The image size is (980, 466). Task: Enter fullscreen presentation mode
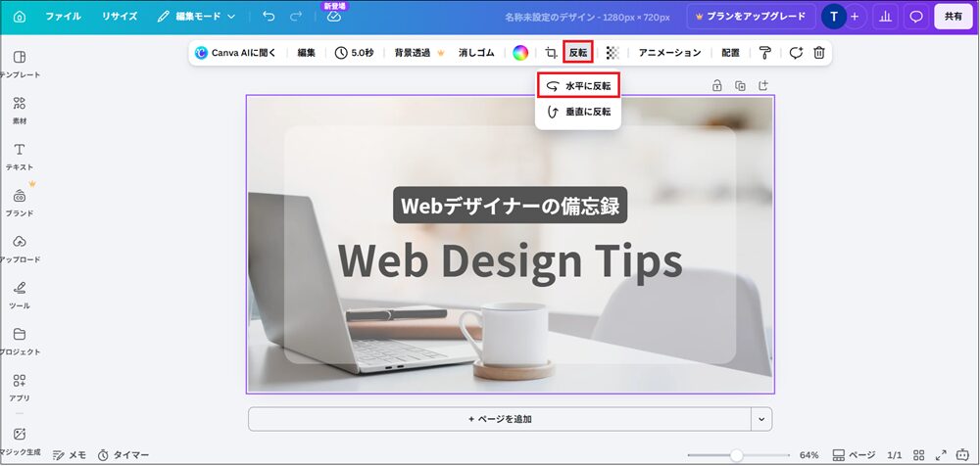(x=941, y=455)
